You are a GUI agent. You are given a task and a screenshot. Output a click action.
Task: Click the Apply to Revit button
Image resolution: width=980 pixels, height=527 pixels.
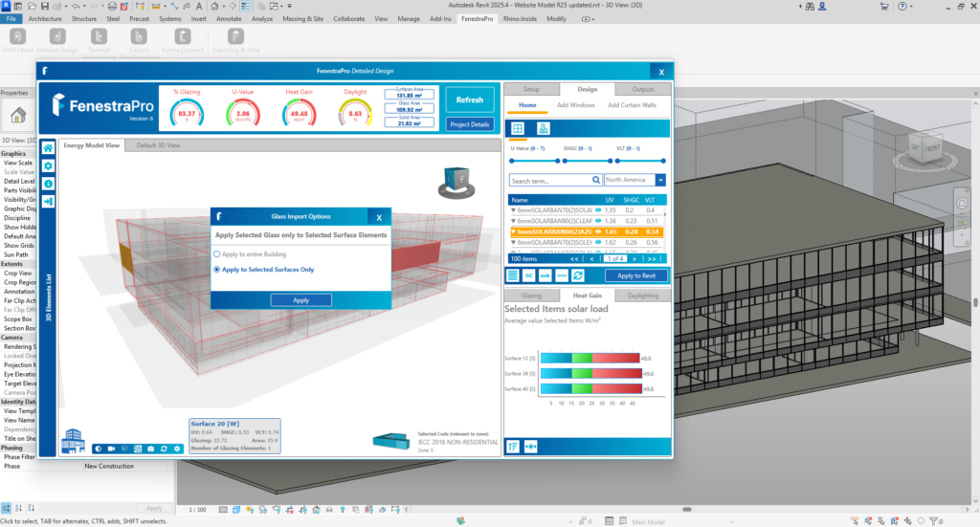point(636,275)
